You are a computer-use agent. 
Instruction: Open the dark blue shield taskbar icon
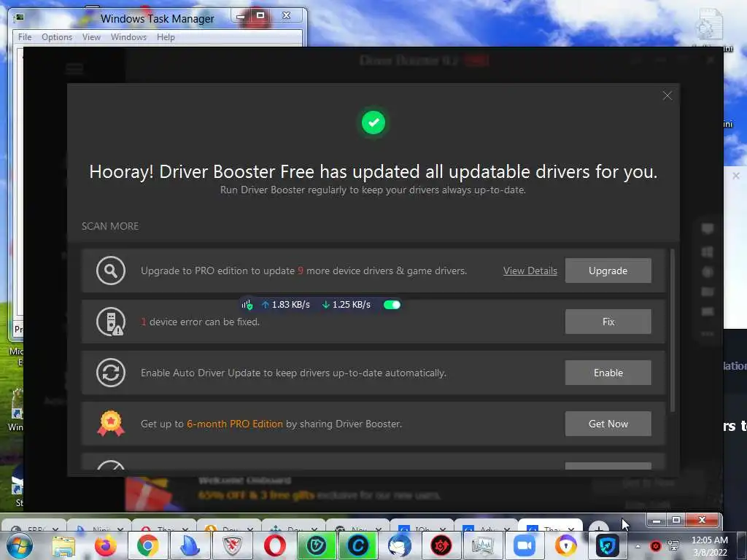[608, 545]
